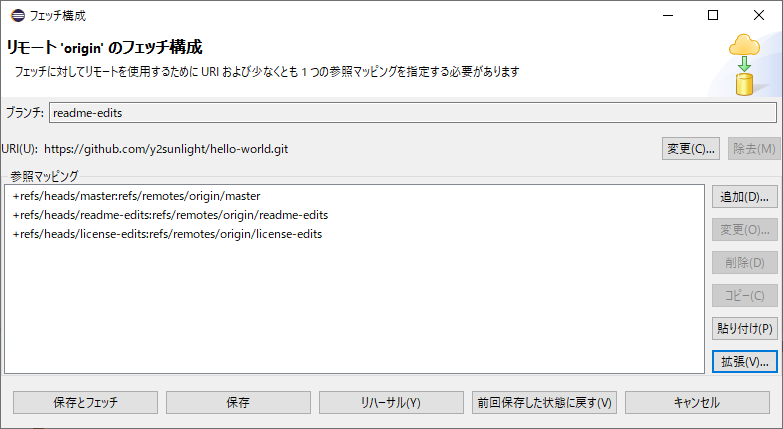
Task: Click the 削除(D) delete button
Action: tap(744, 263)
